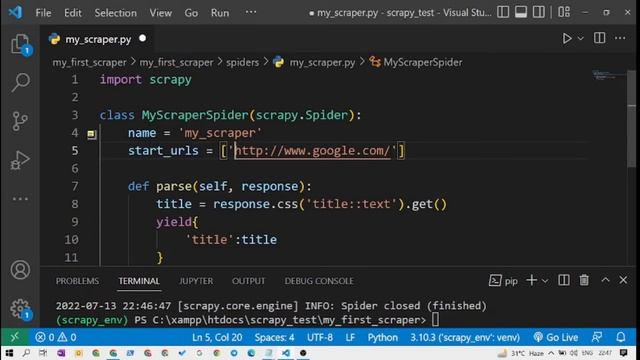Viewport: 640px width, 360px height.
Task: Maximize the panel with the up chevron
Action: coord(605,280)
